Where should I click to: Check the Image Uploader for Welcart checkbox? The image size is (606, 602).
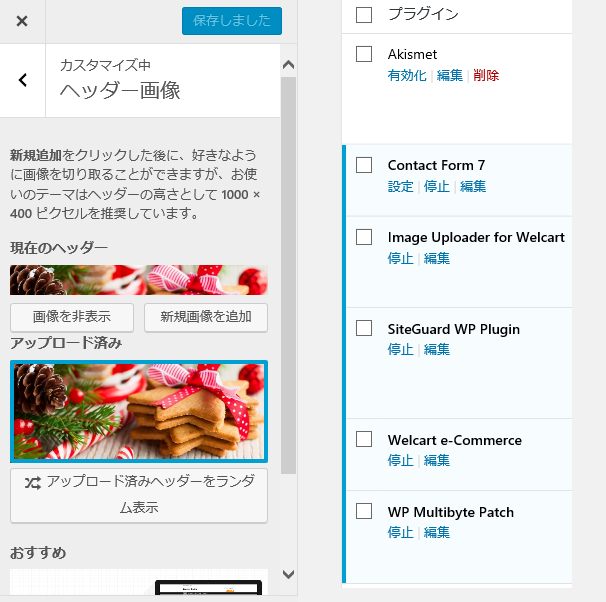[364, 237]
